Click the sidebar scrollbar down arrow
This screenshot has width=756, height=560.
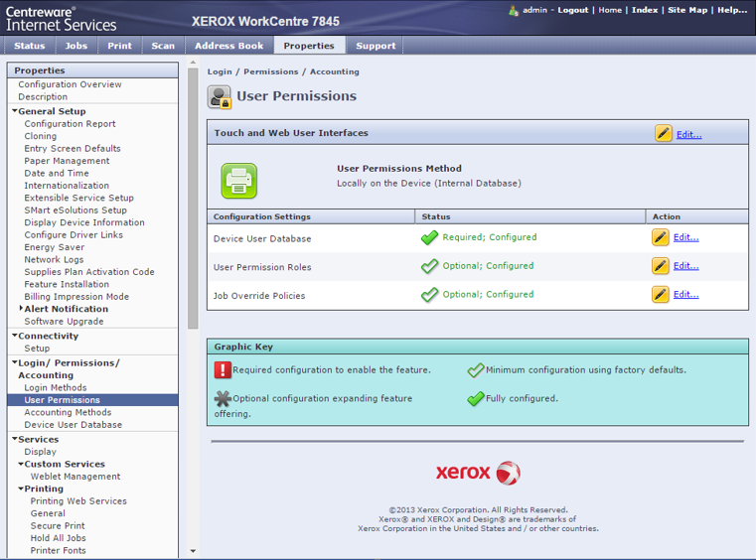pos(193,551)
